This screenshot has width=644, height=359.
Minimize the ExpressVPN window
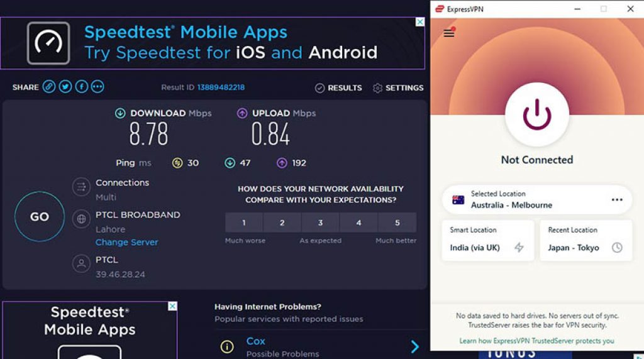coord(577,9)
